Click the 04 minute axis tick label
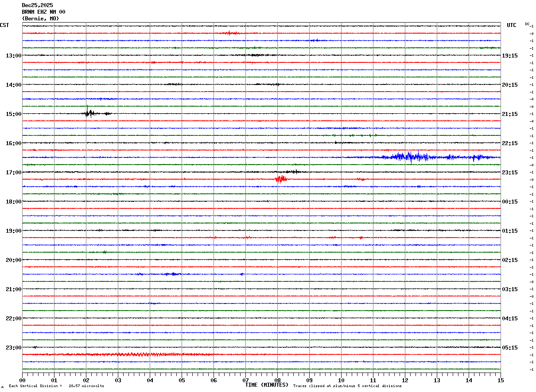Image resolution: width=536 pixels, height=392 pixels. pyautogui.click(x=150, y=380)
